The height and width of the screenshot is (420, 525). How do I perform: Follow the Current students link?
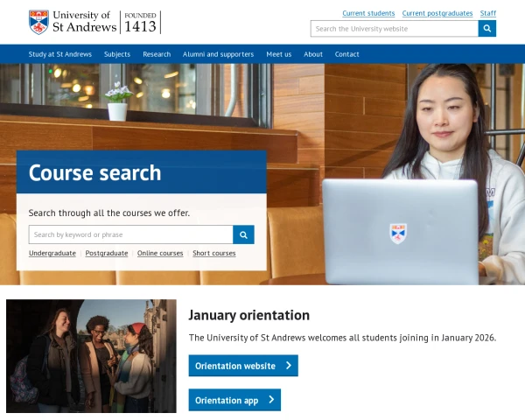click(368, 13)
